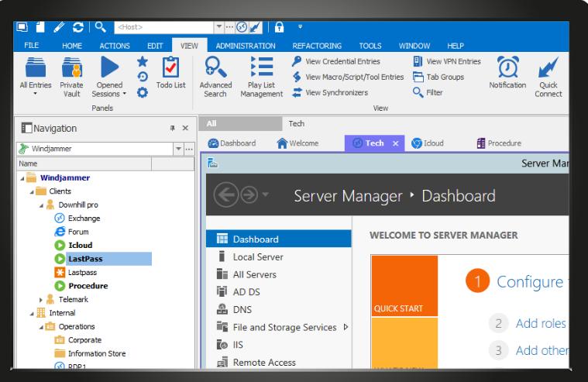Click the refresh icon in quick access toolbar
Image resolution: width=588 pixels, height=382 pixels.
click(78, 27)
